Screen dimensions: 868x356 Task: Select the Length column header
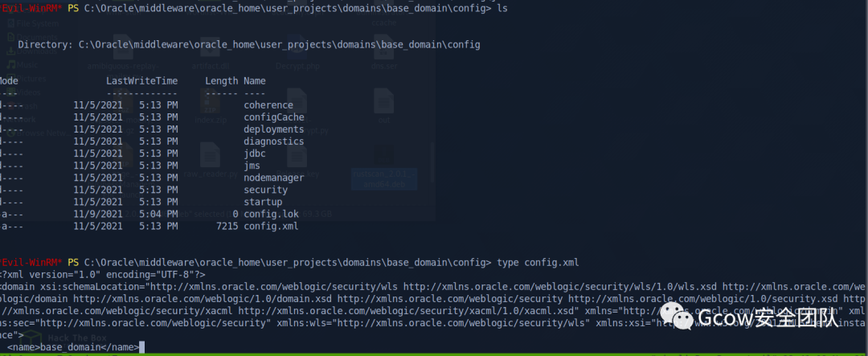coord(222,81)
